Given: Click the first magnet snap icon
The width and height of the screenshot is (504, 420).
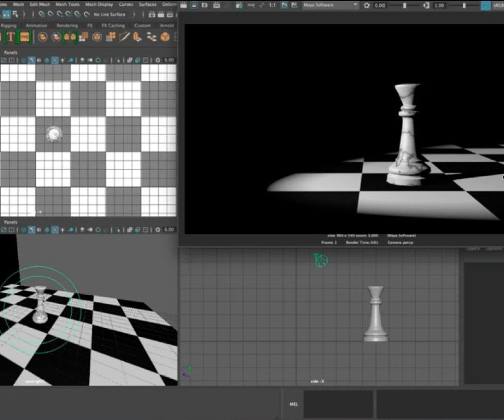Looking at the screenshot, I should point(42,14).
